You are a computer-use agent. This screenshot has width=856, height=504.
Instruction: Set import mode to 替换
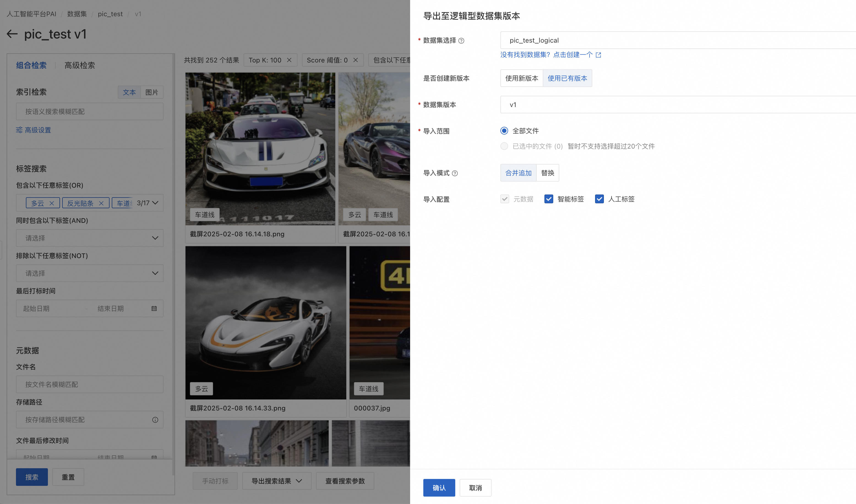pos(547,173)
